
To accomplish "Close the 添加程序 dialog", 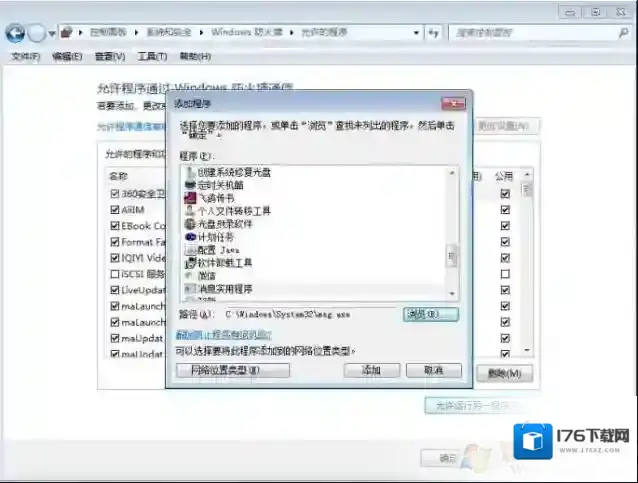I will coord(453,103).
